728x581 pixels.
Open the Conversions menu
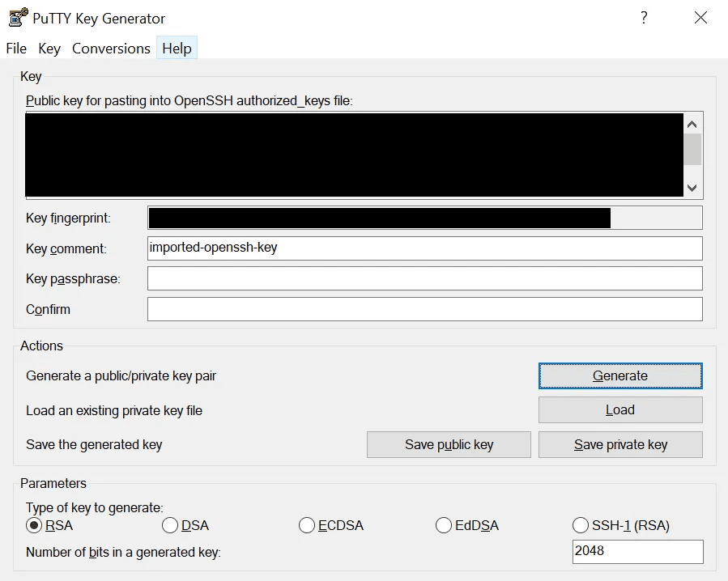click(111, 49)
